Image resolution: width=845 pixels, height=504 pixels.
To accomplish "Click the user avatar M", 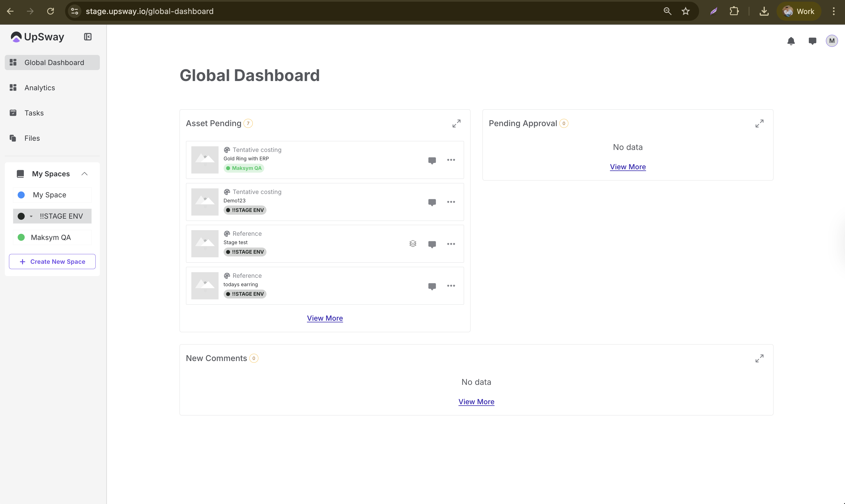I will click(832, 41).
